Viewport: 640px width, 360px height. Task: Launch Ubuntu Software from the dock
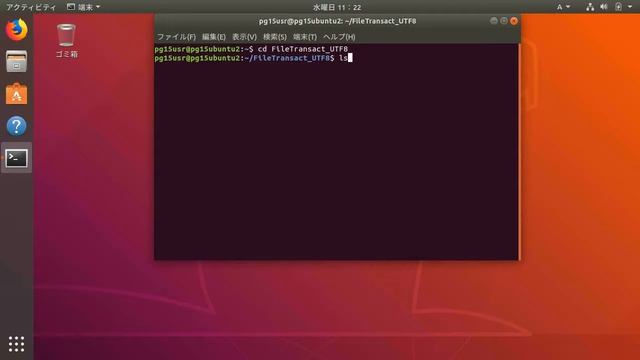click(x=16, y=94)
